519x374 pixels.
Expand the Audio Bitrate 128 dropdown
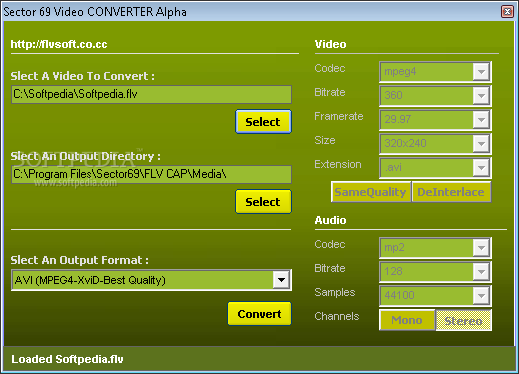tap(481, 272)
